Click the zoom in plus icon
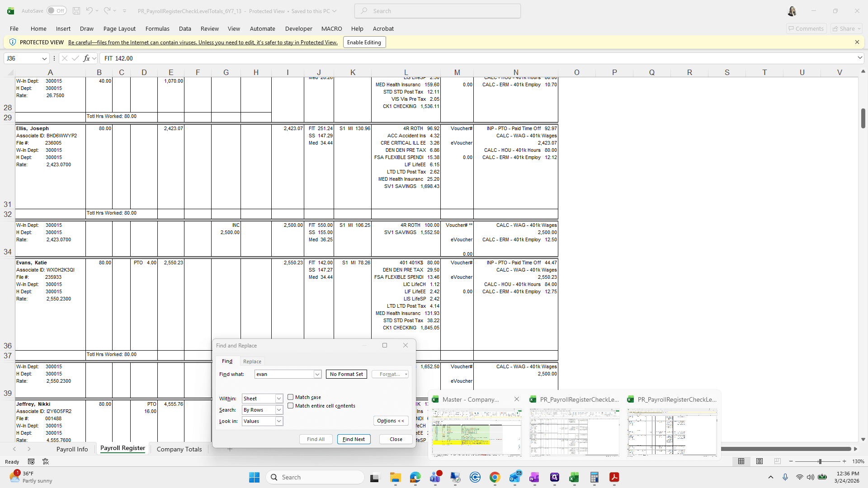 coord(844,461)
